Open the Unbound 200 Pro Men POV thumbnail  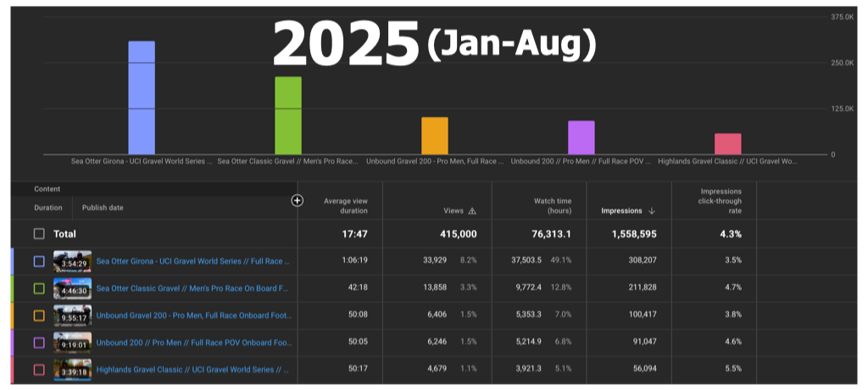tap(72, 343)
